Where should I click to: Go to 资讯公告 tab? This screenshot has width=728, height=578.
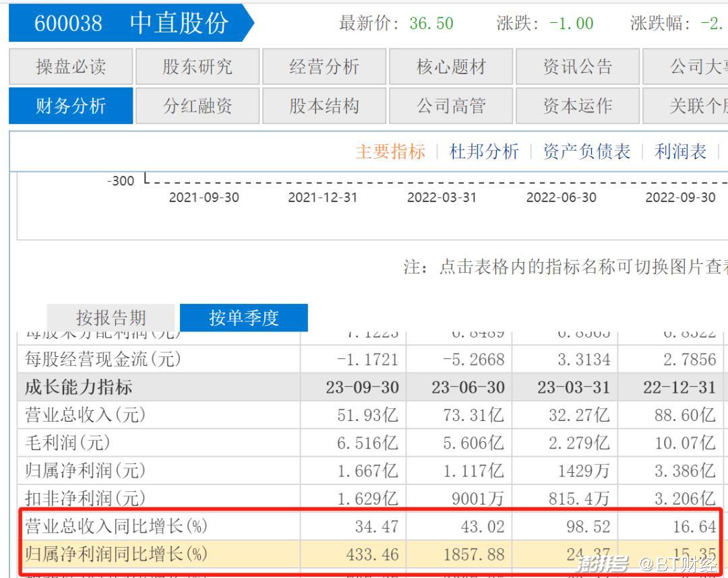tap(578, 67)
